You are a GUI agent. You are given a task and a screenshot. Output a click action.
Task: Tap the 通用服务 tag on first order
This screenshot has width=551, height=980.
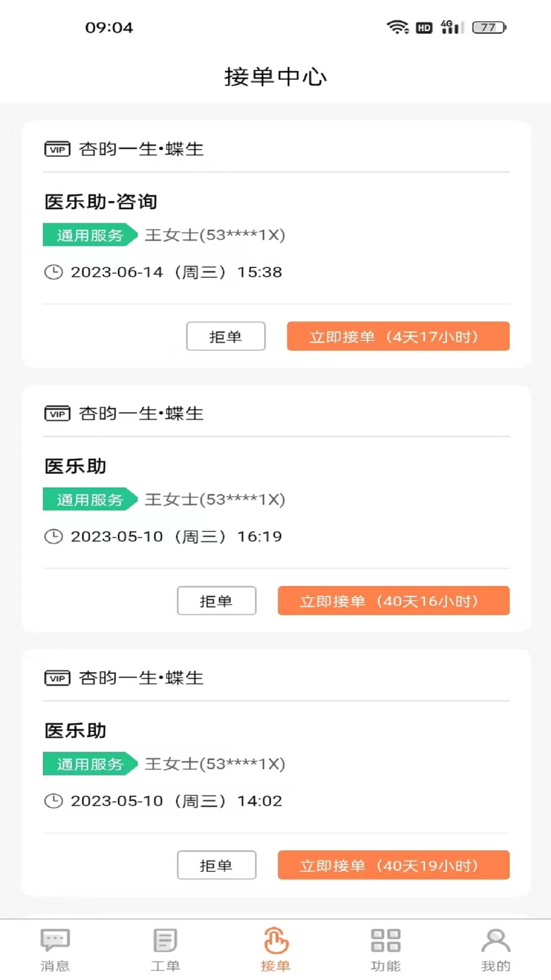coord(90,235)
